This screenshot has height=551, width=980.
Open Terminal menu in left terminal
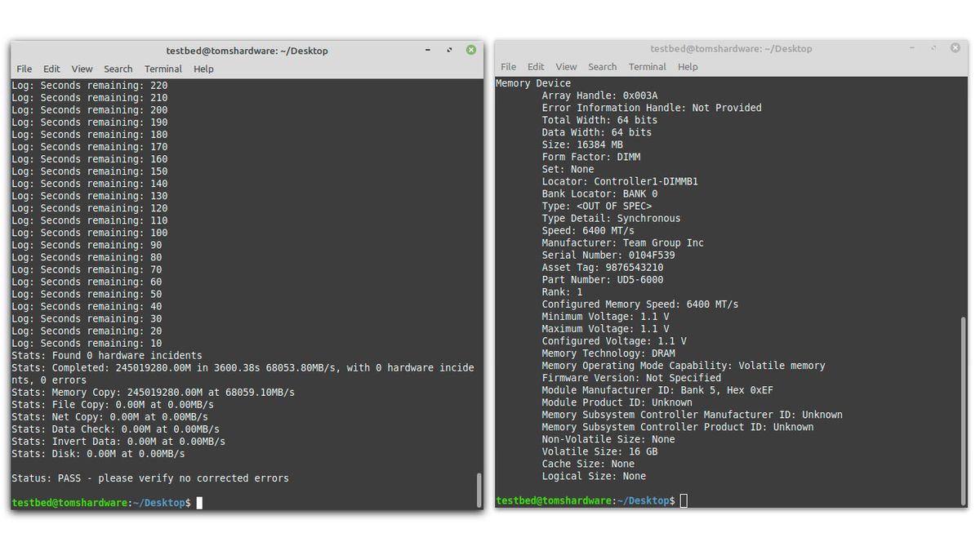[x=163, y=69]
